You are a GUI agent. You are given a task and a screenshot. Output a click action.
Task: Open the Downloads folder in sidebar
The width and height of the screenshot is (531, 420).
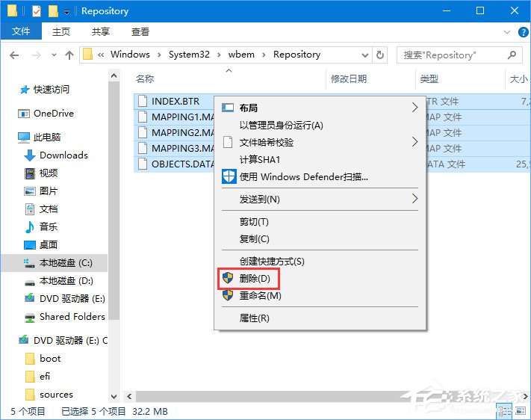pos(63,155)
